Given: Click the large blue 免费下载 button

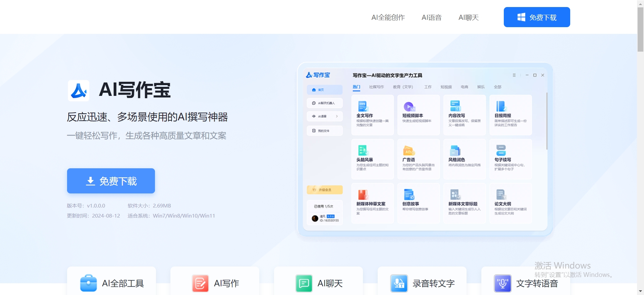Looking at the screenshot, I should click(x=111, y=181).
